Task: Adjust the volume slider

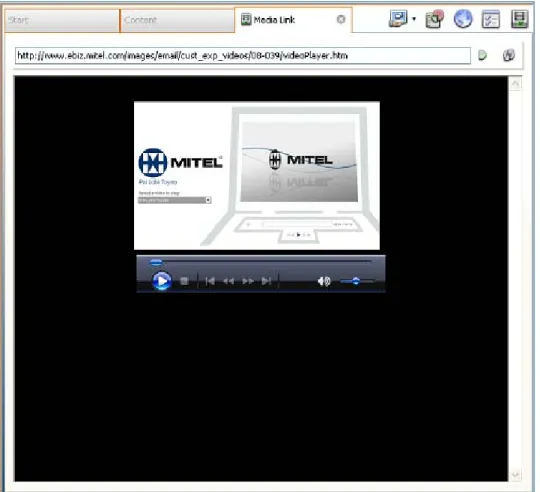Action: click(x=357, y=281)
